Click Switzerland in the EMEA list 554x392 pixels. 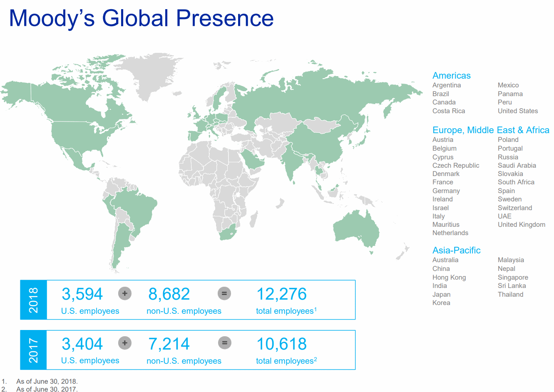(515, 208)
